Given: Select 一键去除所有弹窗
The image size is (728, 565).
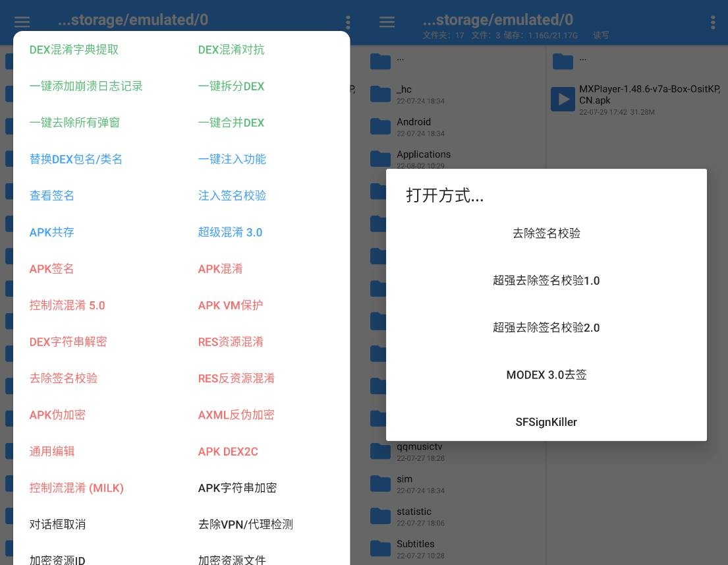Looking at the screenshot, I should (x=74, y=123).
